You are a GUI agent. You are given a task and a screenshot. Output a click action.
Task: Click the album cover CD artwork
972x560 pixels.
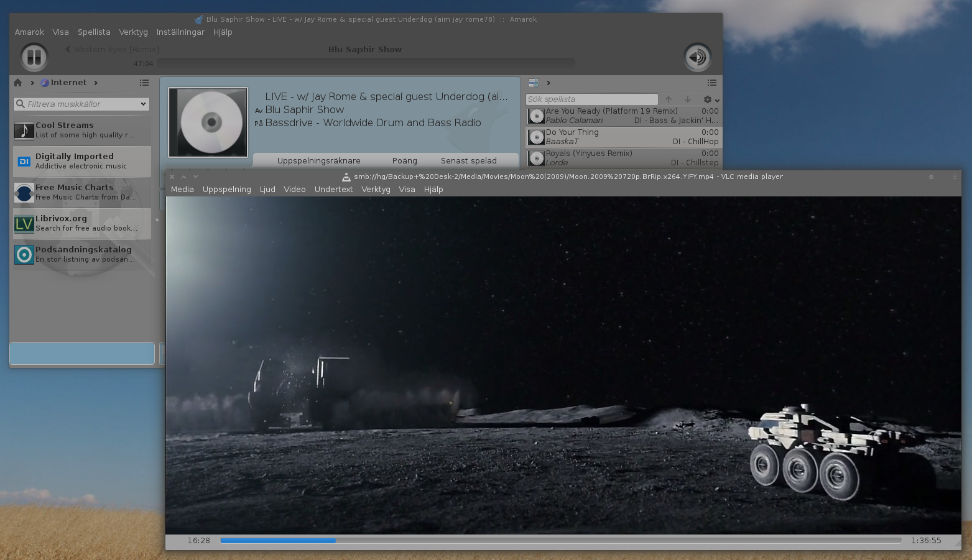208,122
